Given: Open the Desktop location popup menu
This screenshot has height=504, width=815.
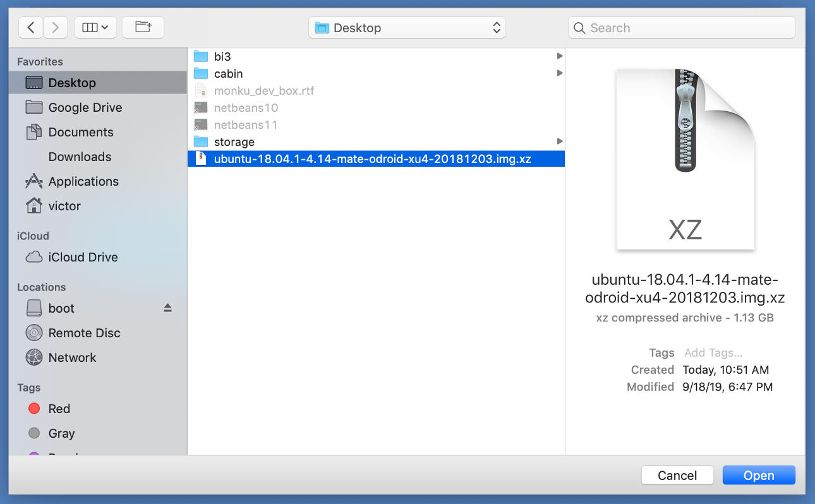Looking at the screenshot, I should [x=407, y=28].
